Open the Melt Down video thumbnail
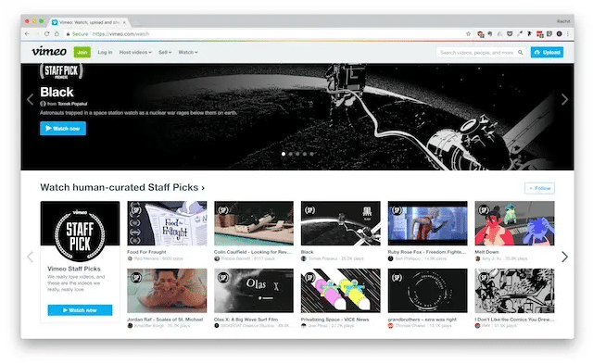The image size is (593, 364). point(515,223)
